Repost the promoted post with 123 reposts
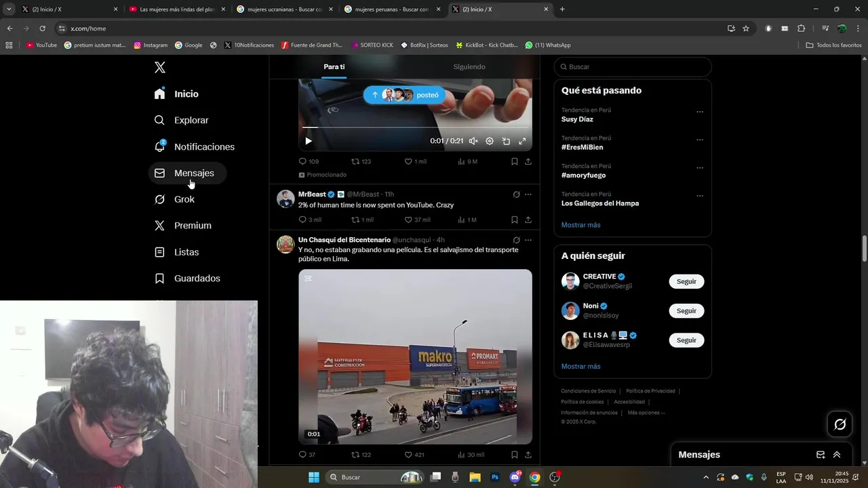 pyautogui.click(x=361, y=161)
